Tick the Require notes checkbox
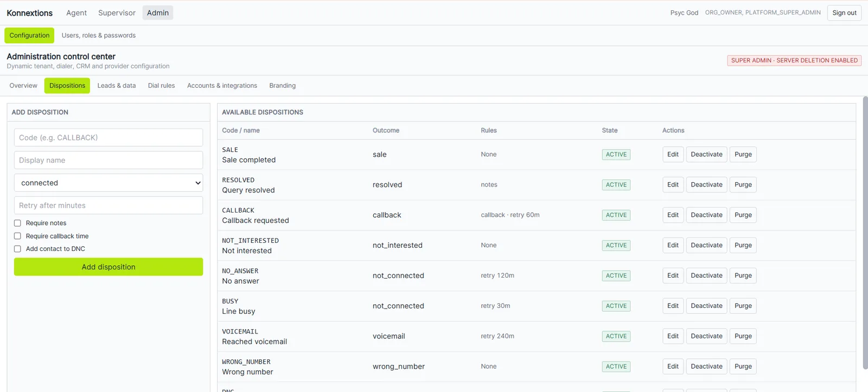Screen dimensions: 868x392 coord(17,223)
